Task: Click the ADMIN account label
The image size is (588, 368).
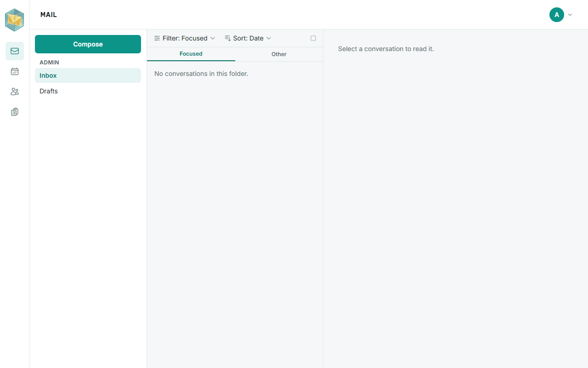Action: [x=49, y=62]
